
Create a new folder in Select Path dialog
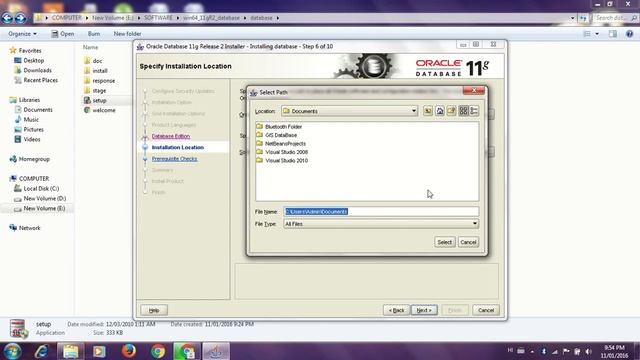[451, 111]
